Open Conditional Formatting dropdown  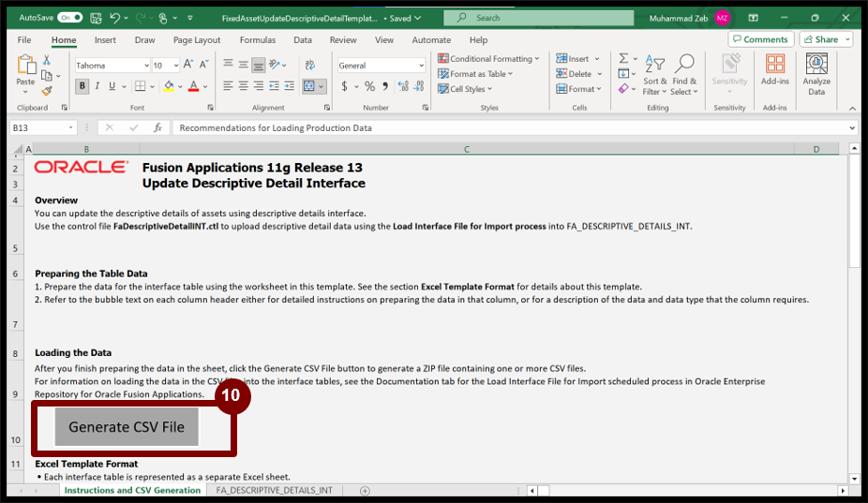tap(488, 59)
